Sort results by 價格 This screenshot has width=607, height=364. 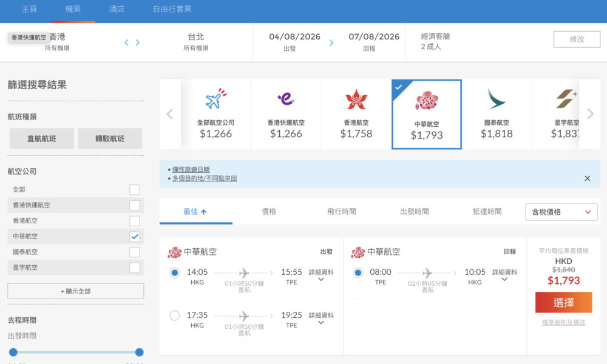pos(269,212)
